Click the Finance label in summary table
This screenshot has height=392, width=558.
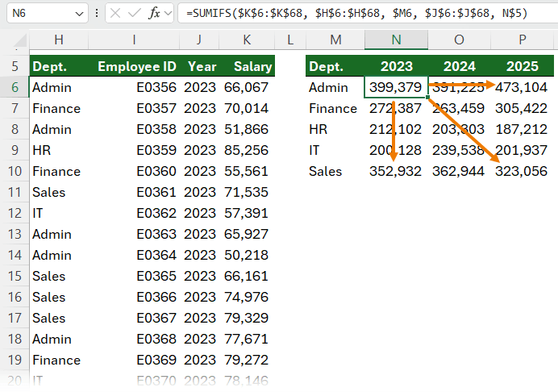tap(335, 108)
